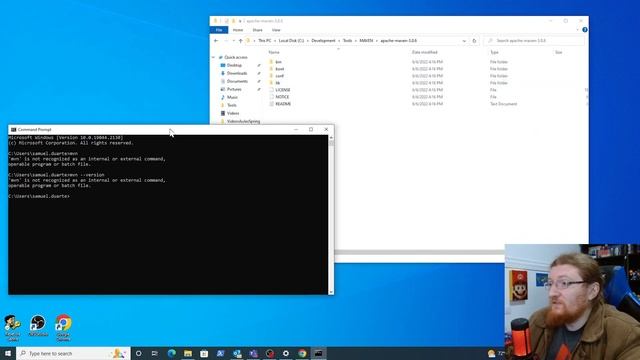Viewport: 640px width, 360px height.
Task: Open the Command Prompt window system-menu icon
Action: pos(13,129)
